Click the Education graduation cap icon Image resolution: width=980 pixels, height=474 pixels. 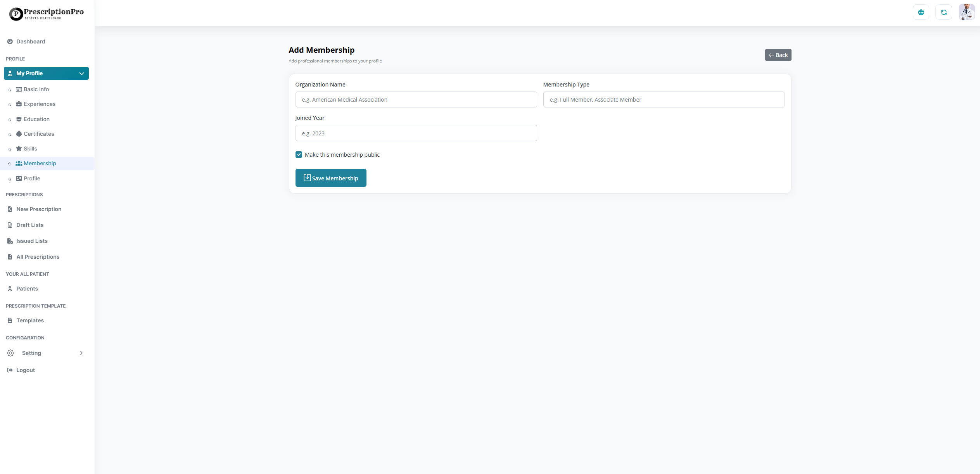(x=19, y=119)
